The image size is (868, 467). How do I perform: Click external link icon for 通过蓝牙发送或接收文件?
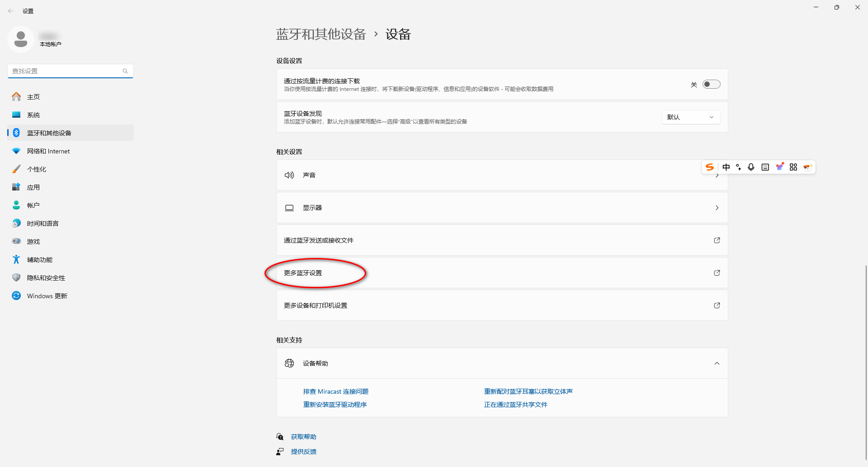pyautogui.click(x=717, y=240)
